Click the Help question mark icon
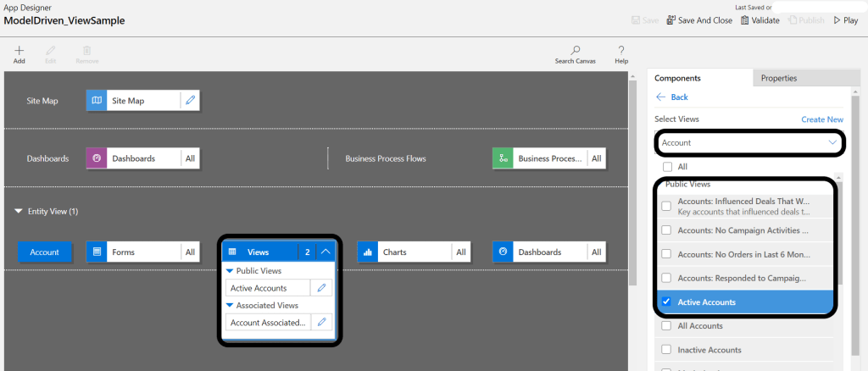The image size is (868, 371). 621,51
